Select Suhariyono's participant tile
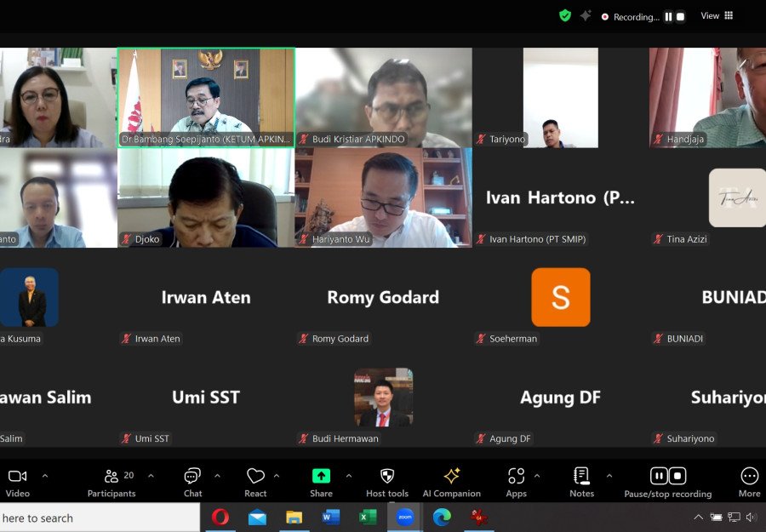766x532 pixels. click(707, 398)
